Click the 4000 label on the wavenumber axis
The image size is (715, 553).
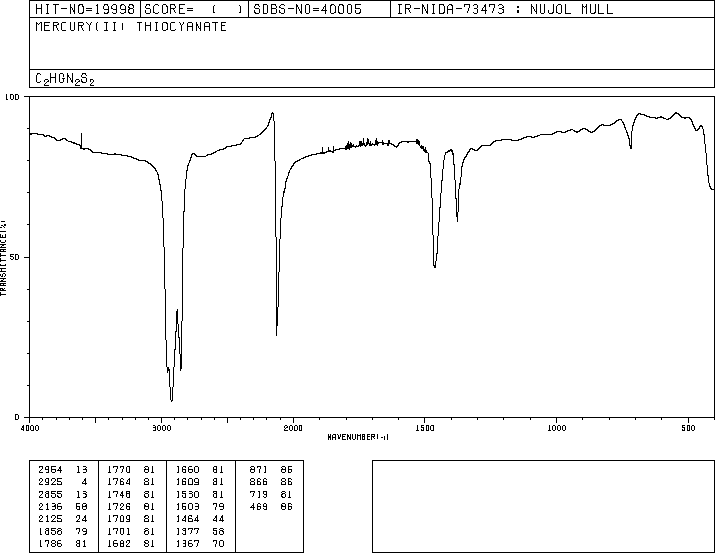tap(30, 428)
